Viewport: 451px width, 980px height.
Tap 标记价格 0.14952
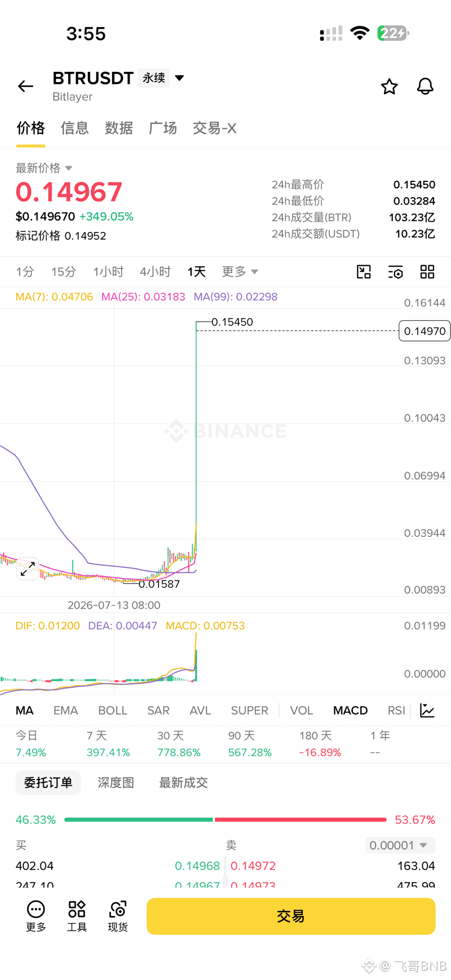(x=61, y=236)
